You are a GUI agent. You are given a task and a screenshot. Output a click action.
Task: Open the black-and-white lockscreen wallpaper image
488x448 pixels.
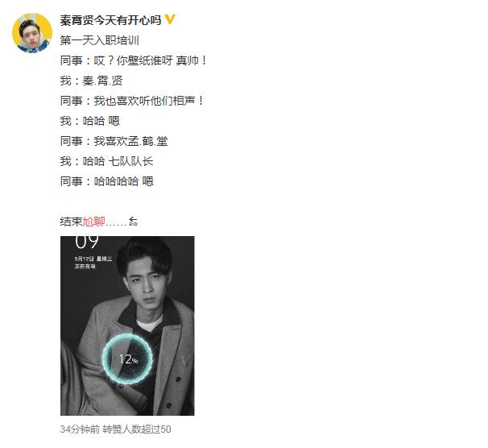pyautogui.click(x=127, y=326)
